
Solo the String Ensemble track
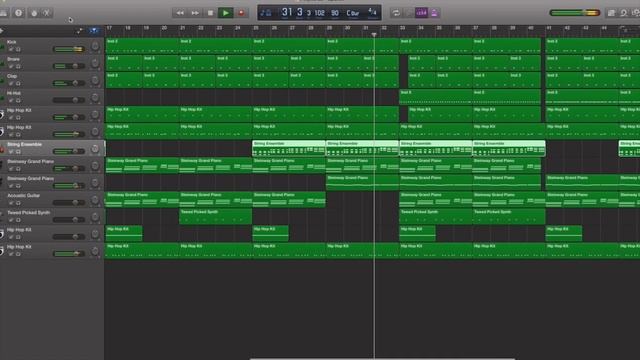click(18, 152)
